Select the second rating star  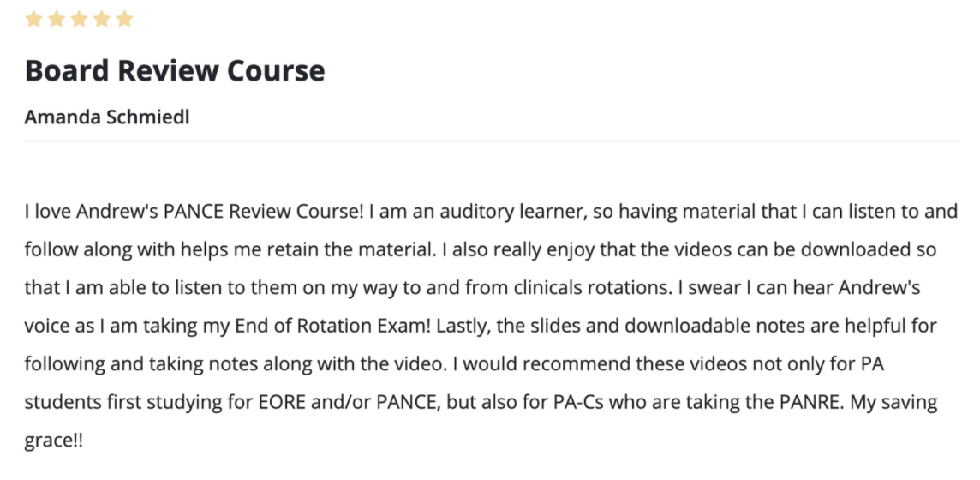[57, 19]
